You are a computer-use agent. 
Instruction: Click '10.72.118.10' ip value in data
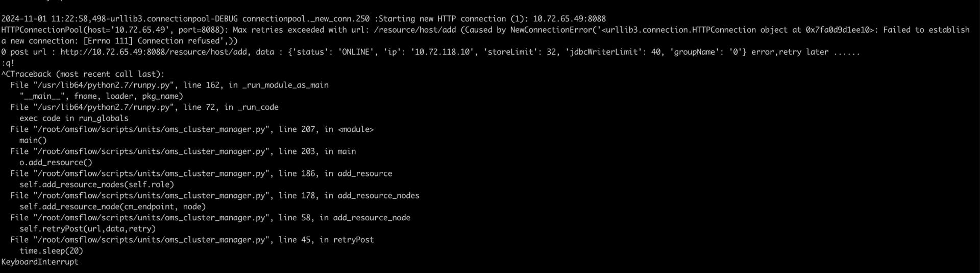442,52
